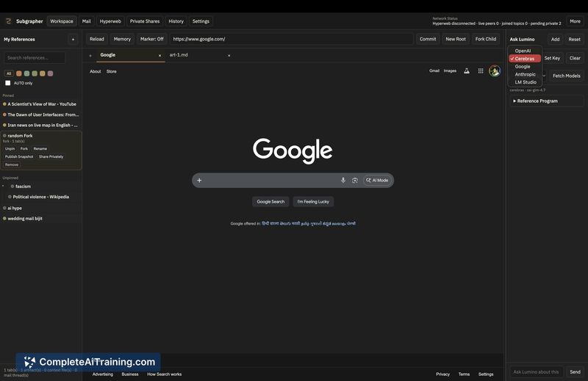Unpin the random Fork reference

click(x=10, y=149)
